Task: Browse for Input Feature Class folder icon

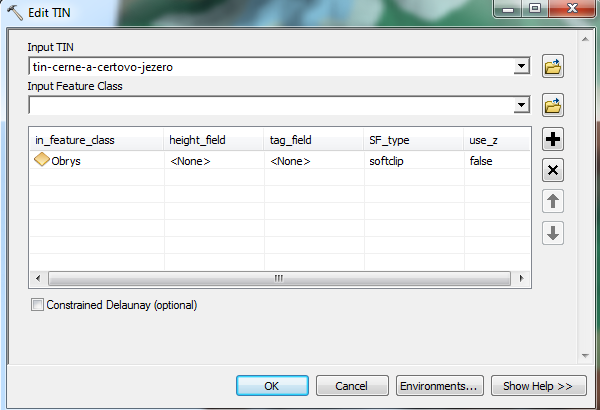Action: 553,105
